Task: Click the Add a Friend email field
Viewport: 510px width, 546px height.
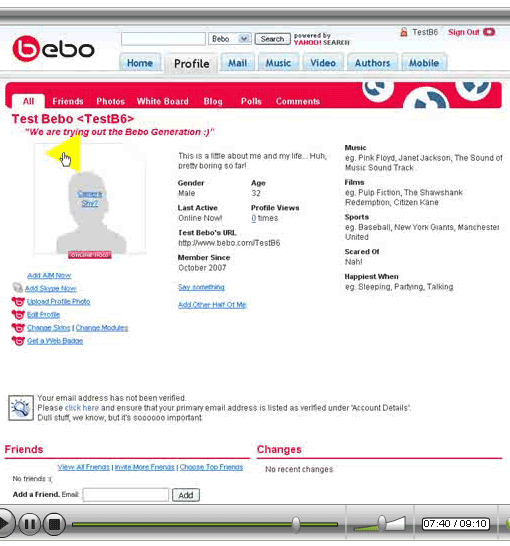Action: pyautogui.click(x=126, y=495)
